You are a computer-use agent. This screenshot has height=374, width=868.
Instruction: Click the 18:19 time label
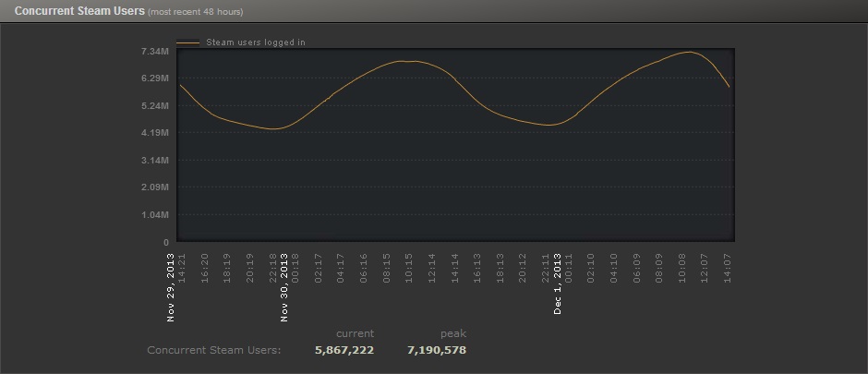227,269
